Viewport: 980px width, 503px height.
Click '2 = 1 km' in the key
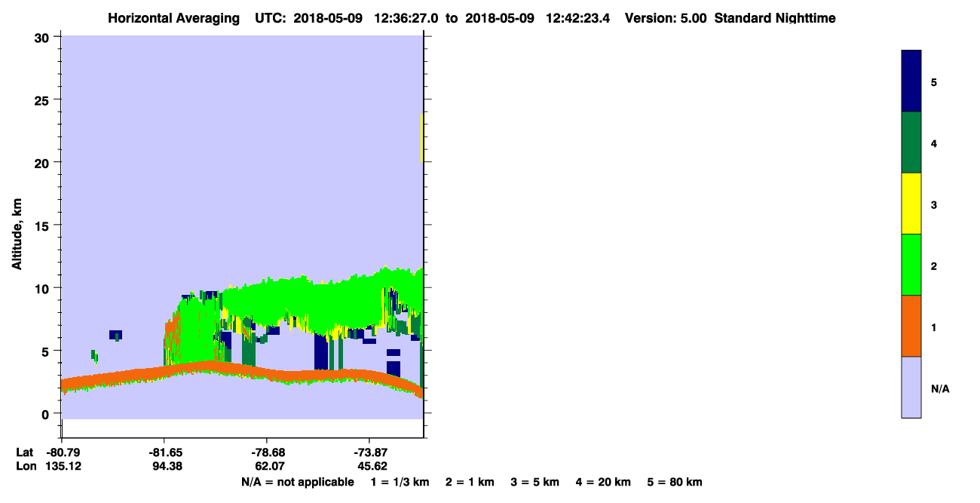pos(470,482)
